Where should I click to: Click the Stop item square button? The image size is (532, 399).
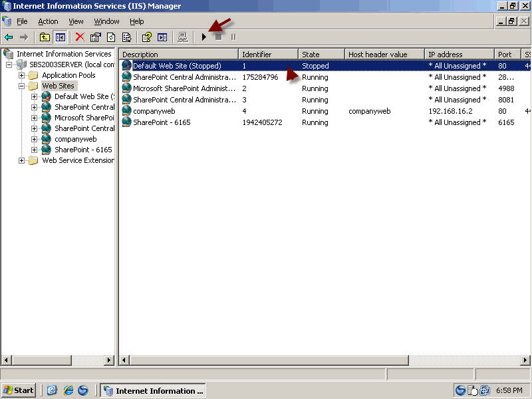tap(219, 37)
